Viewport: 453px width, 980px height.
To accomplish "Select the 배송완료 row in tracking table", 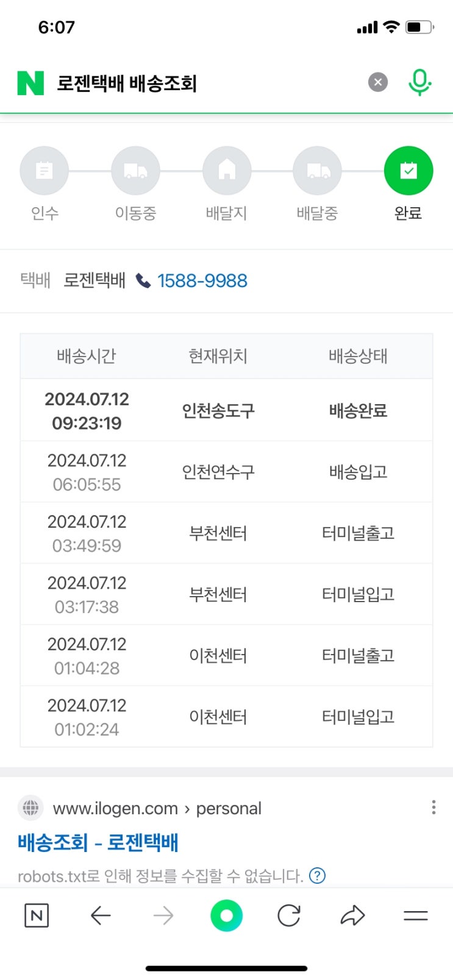I will (x=226, y=410).
